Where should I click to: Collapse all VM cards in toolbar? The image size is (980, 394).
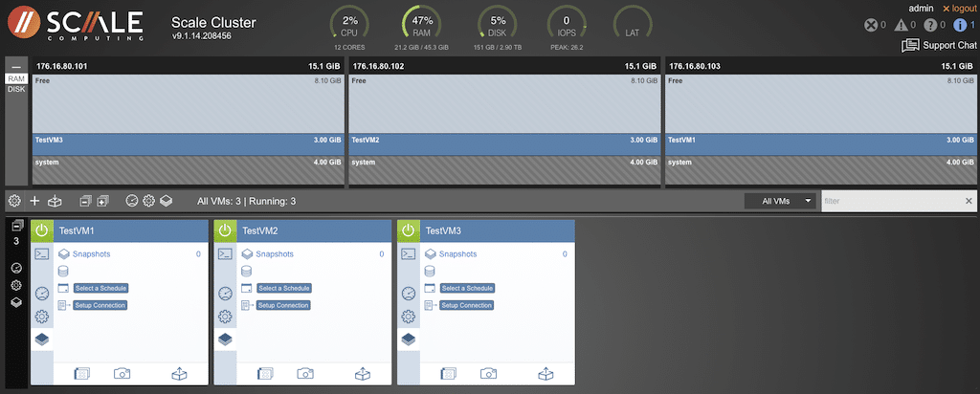point(85,201)
